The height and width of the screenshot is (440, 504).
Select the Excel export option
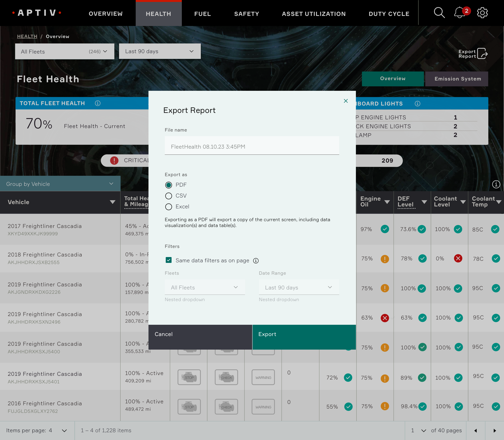(169, 207)
